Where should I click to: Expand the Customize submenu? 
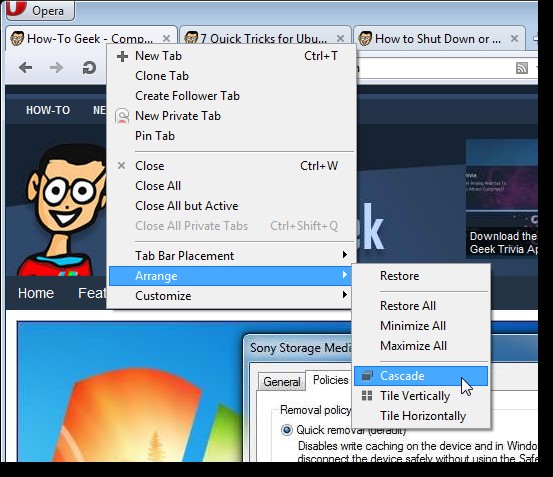coord(231,295)
